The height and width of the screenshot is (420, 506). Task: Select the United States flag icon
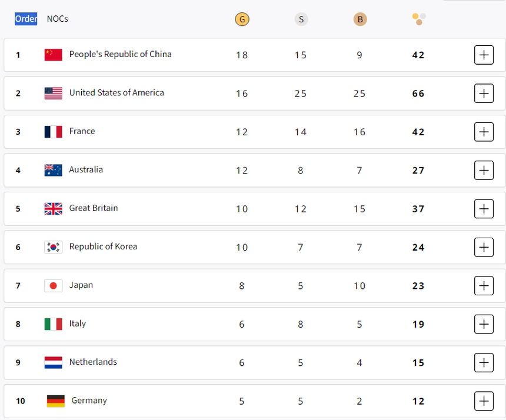53,93
